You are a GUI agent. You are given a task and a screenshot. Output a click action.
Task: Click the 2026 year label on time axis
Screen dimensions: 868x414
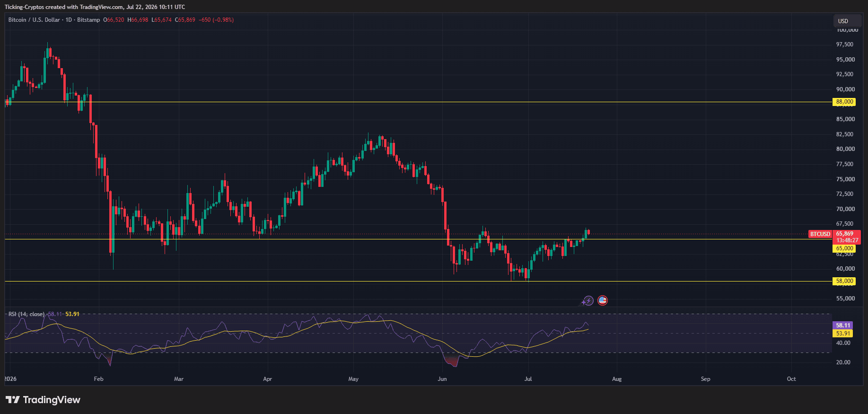point(10,379)
